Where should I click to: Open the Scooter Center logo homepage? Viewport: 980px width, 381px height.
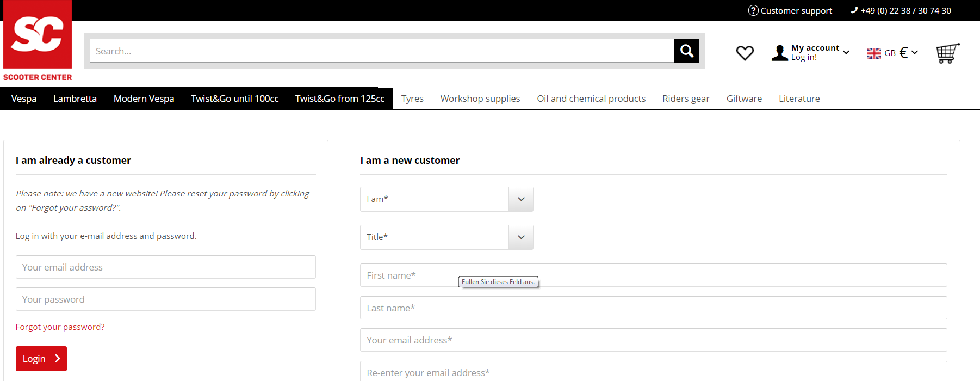(38, 41)
